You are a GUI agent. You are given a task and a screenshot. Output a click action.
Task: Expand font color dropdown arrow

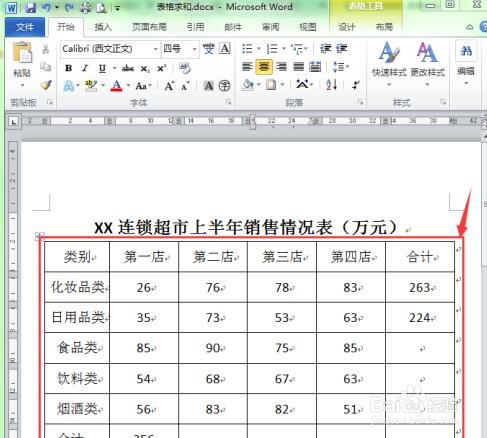[x=128, y=86]
